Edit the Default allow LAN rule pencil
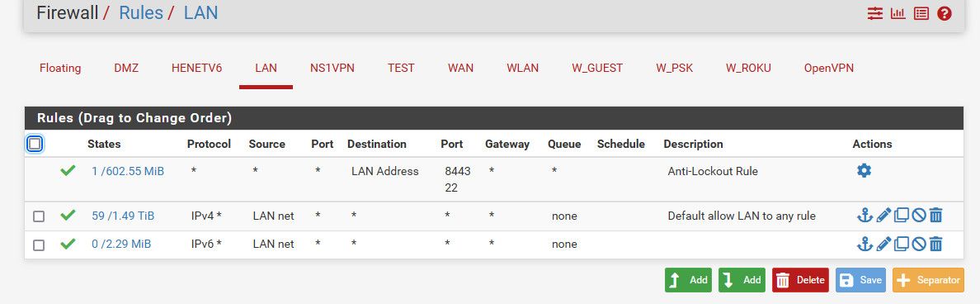The height and width of the screenshot is (304, 980). point(883,216)
